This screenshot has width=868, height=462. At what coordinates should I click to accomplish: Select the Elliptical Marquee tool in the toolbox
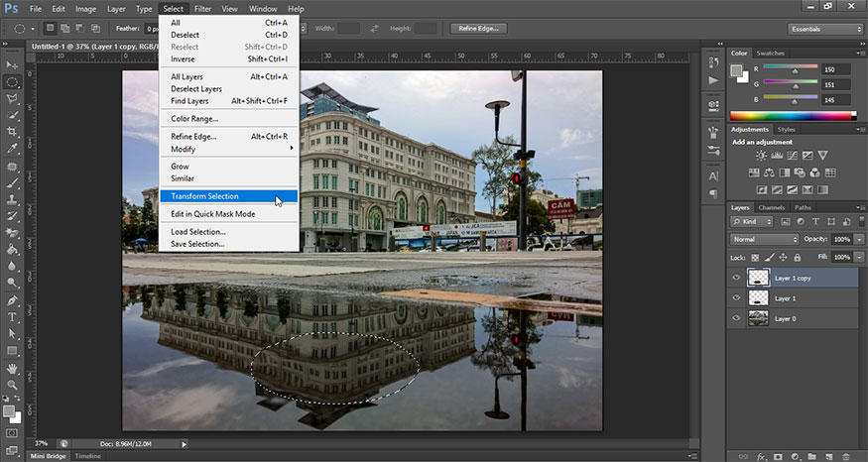pos(12,82)
